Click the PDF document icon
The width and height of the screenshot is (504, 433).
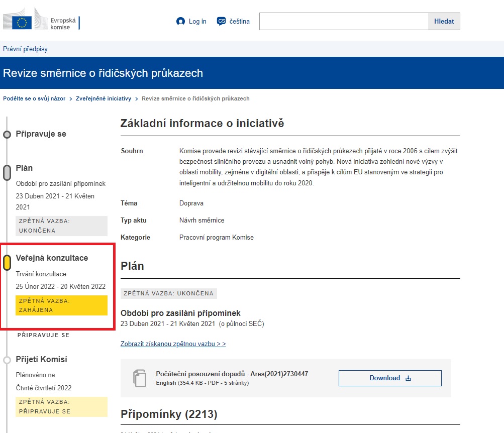[x=139, y=378]
